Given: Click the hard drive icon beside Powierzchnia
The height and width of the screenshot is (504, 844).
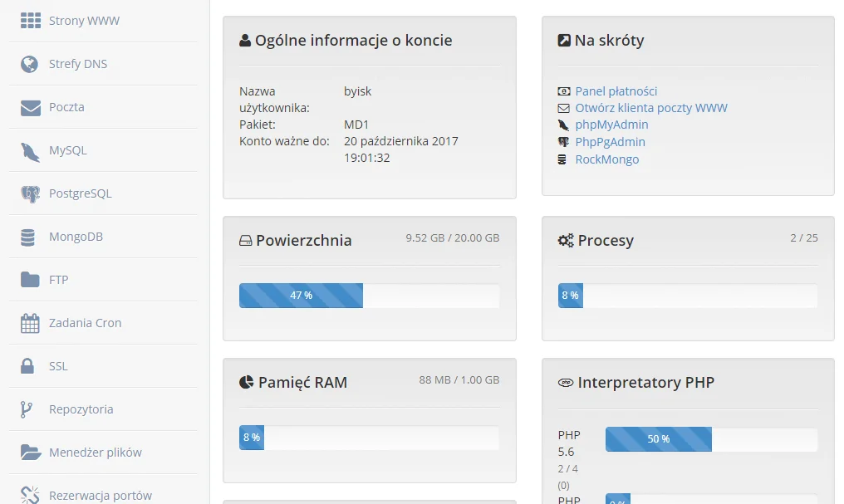Looking at the screenshot, I should [x=245, y=241].
